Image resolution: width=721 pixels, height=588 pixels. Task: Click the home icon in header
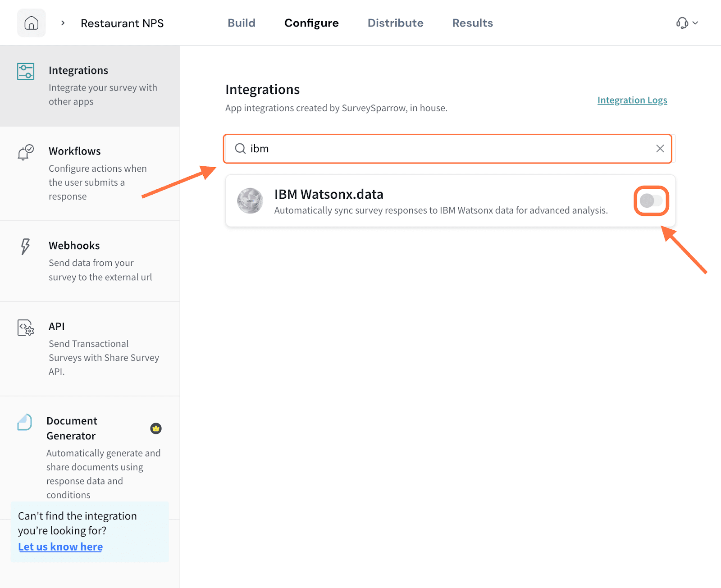coord(31,23)
